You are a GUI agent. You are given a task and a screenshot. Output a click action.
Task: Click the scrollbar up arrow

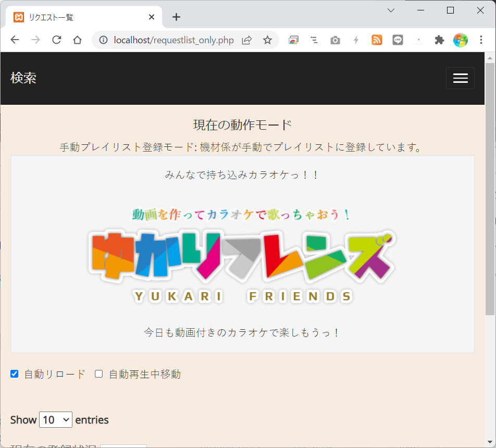coord(490,58)
